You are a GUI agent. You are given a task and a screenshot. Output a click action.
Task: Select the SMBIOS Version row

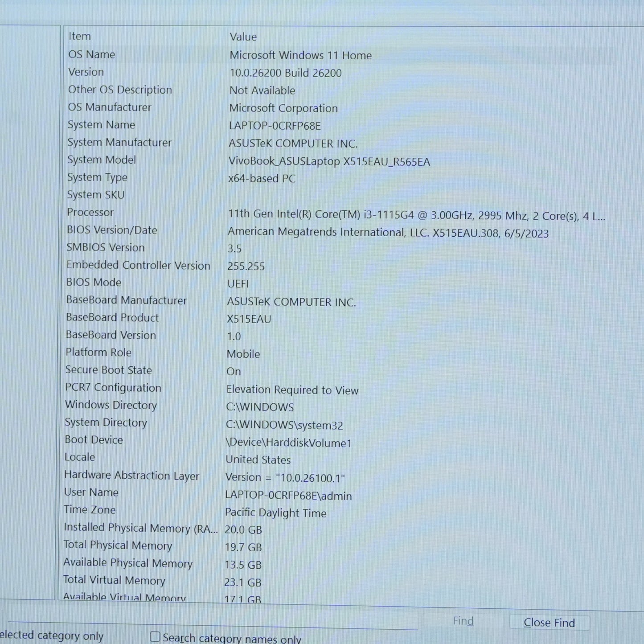click(106, 247)
